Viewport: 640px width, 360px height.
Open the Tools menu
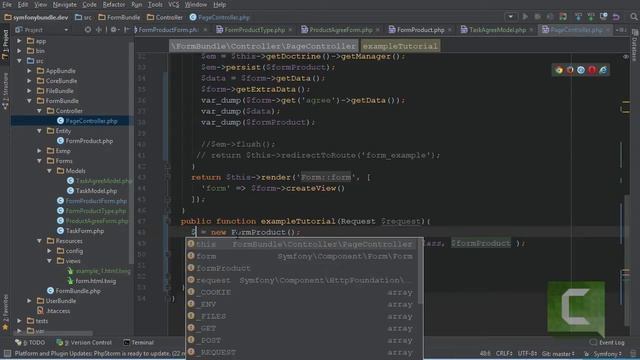tap(155, 4)
